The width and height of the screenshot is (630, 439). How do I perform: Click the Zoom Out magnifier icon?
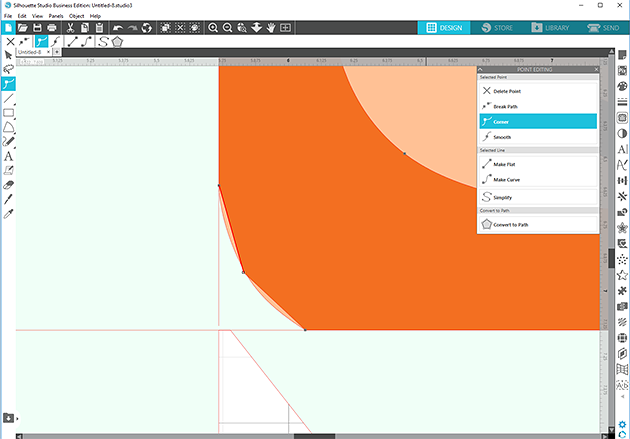[227, 28]
